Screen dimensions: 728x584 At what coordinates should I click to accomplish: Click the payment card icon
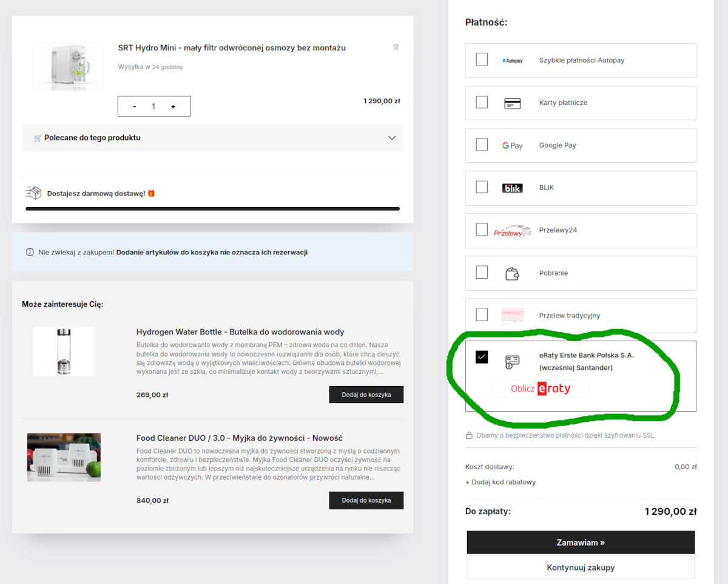point(513,103)
